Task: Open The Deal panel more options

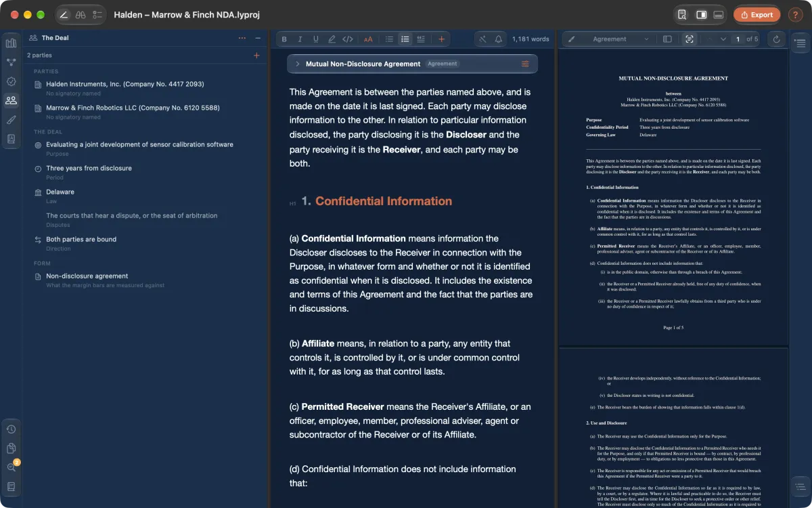Action: coord(242,38)
